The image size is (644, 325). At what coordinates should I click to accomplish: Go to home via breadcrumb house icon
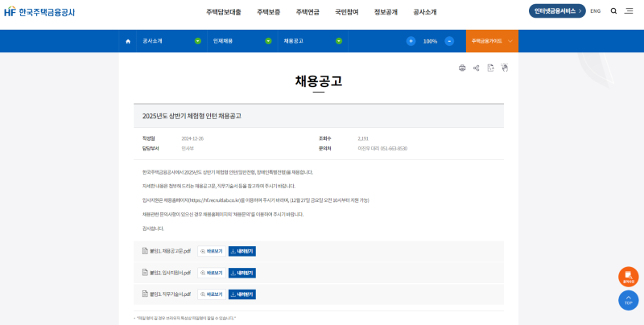tap(128, 42)
